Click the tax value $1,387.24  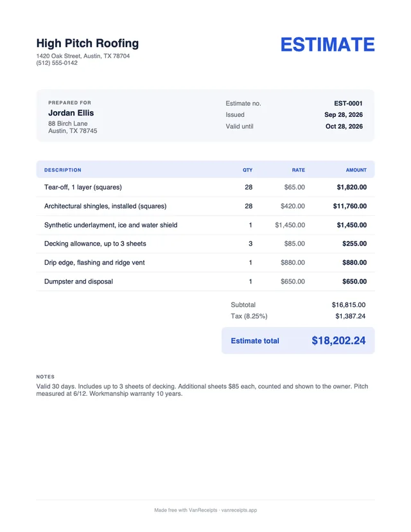(x=351, y=316)
